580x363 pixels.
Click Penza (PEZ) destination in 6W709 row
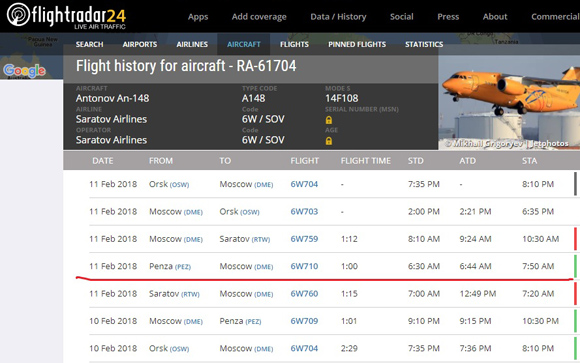[x=240, y=321]
